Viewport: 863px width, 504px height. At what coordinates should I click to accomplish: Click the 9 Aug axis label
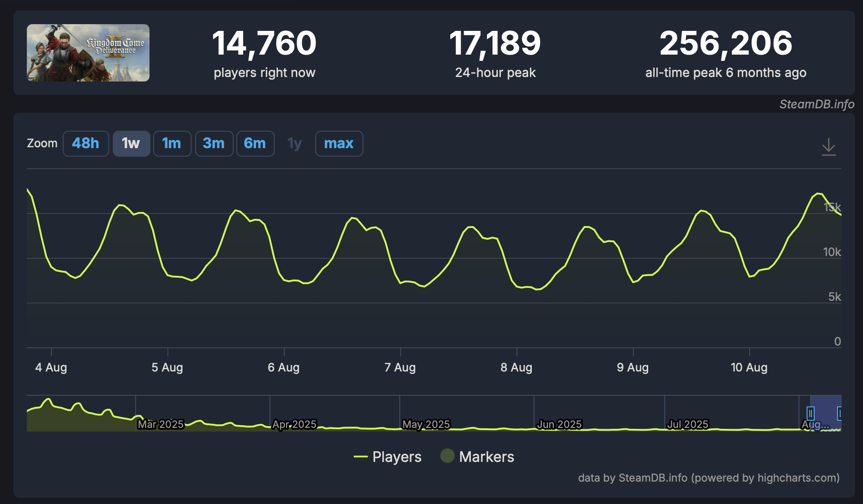[x=633, y=367]
